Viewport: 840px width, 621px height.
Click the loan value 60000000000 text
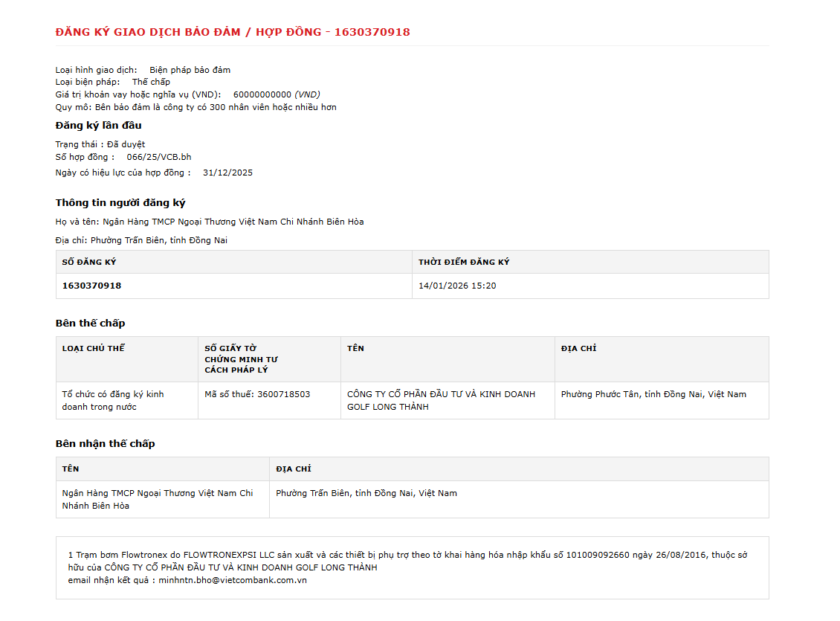tap(262, 94)
